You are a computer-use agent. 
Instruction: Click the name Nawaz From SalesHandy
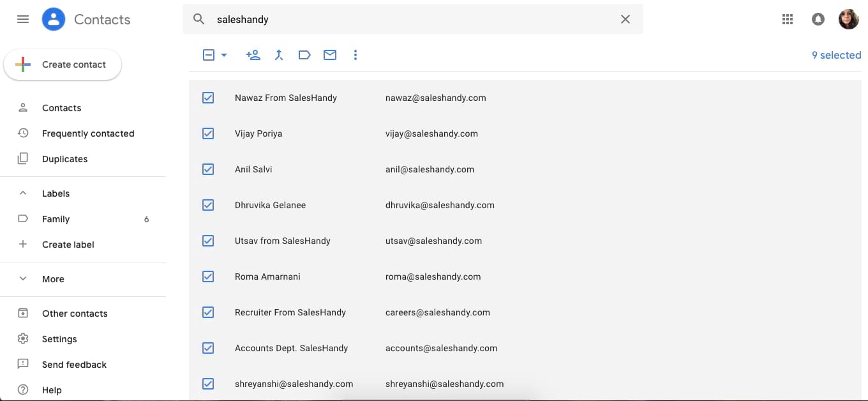tap(286, 98)
